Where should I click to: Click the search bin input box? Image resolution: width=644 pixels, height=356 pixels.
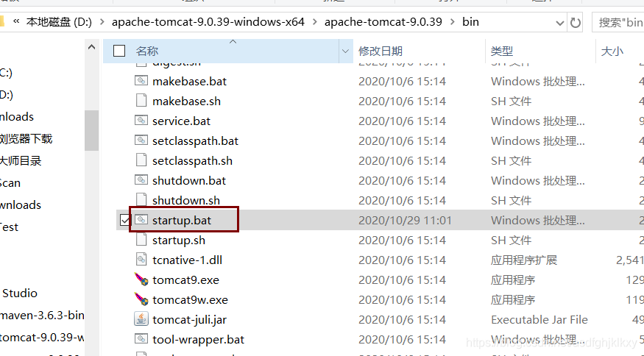click(618, 23)
